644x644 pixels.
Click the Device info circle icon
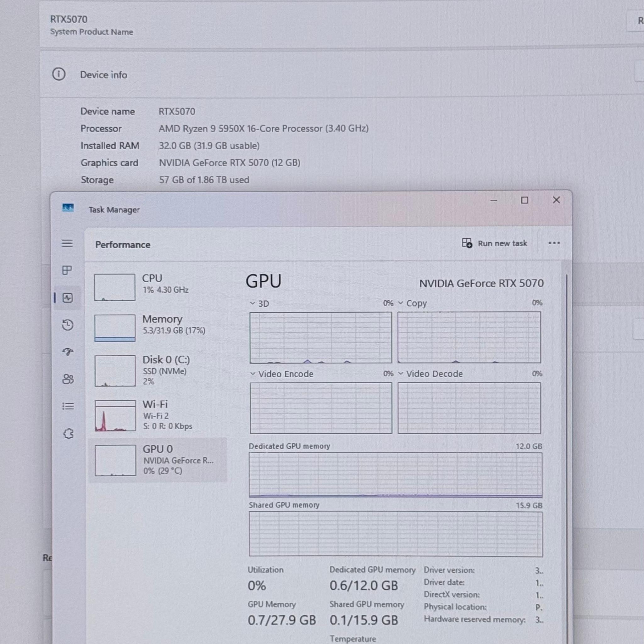click(59, 74)
